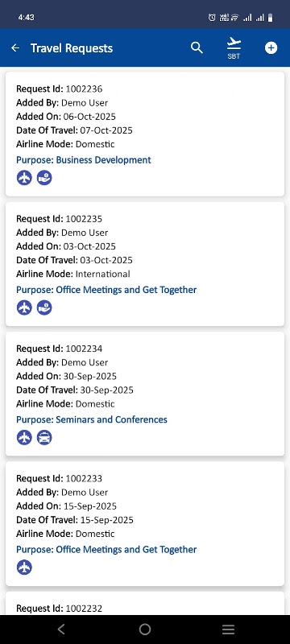The height and width of the screenshot is (644, 290).
Task: Go back using the header arrow
Action: point(15,48)
